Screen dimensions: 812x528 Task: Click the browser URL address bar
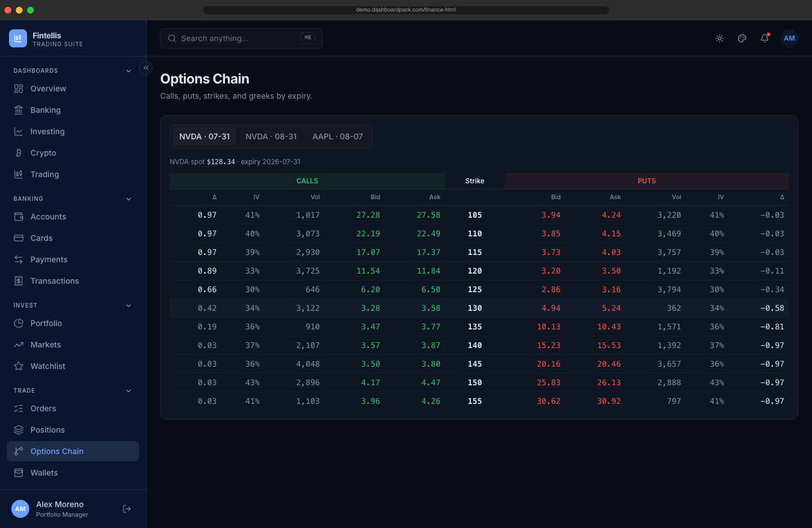click(x=406, y=10)
